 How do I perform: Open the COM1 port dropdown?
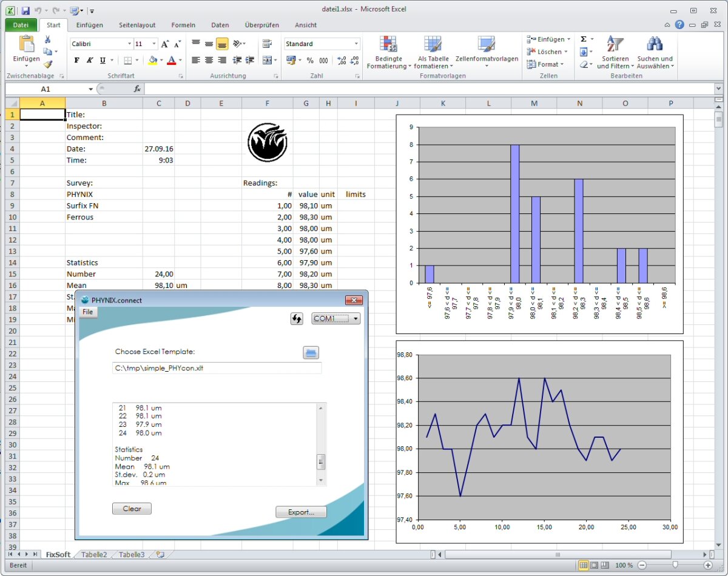336,319
